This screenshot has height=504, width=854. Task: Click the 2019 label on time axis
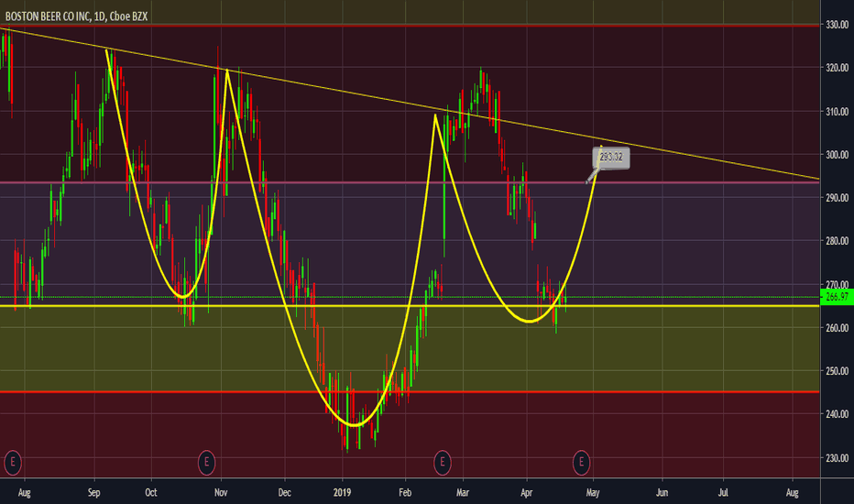coord(342,493)
